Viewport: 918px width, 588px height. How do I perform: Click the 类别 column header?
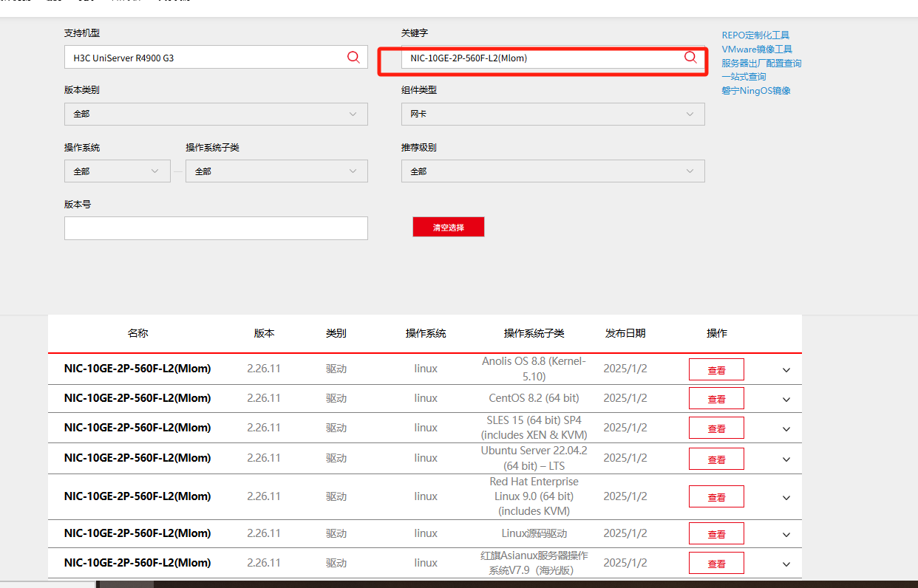click(x=336, y=333)
